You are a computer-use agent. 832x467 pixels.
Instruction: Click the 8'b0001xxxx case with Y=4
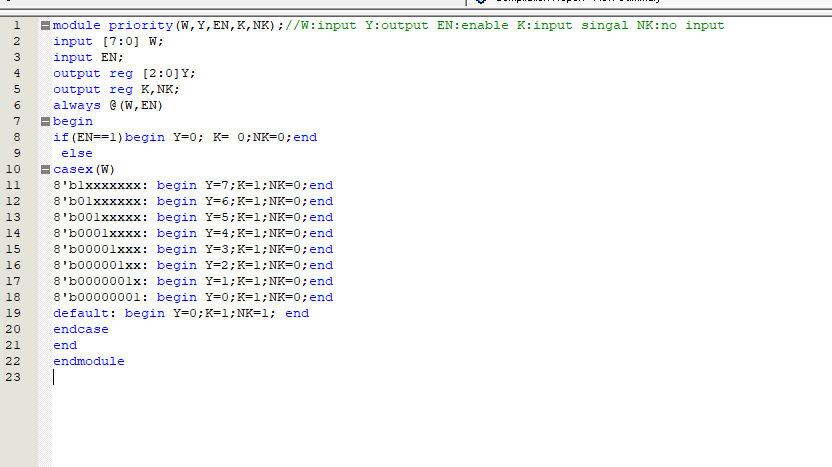pos(193,233)
